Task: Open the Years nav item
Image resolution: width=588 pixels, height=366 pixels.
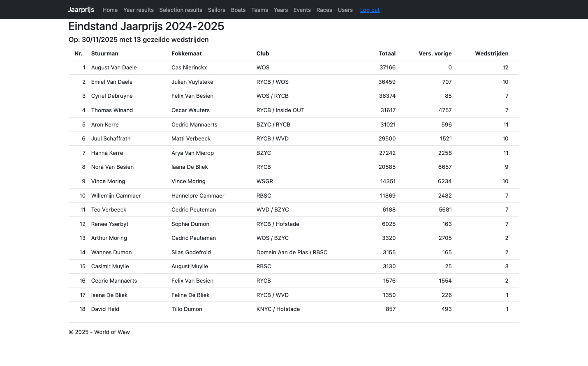Action: click(x=280, y=10)
